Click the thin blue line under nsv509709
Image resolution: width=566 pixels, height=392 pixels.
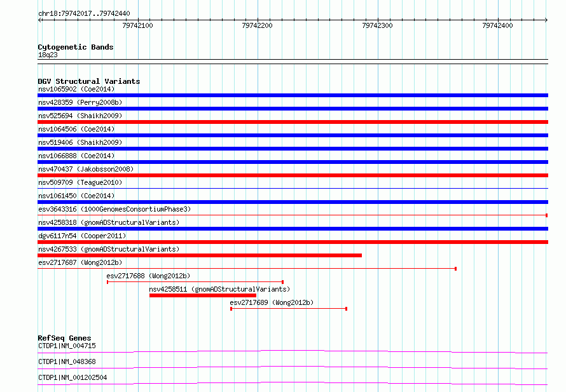[293, 188]
